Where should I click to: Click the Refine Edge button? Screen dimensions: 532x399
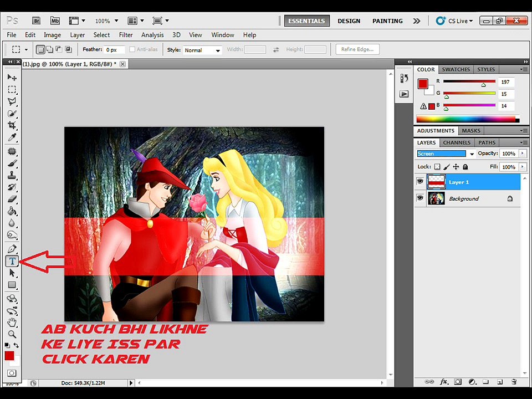pos(357,49)
